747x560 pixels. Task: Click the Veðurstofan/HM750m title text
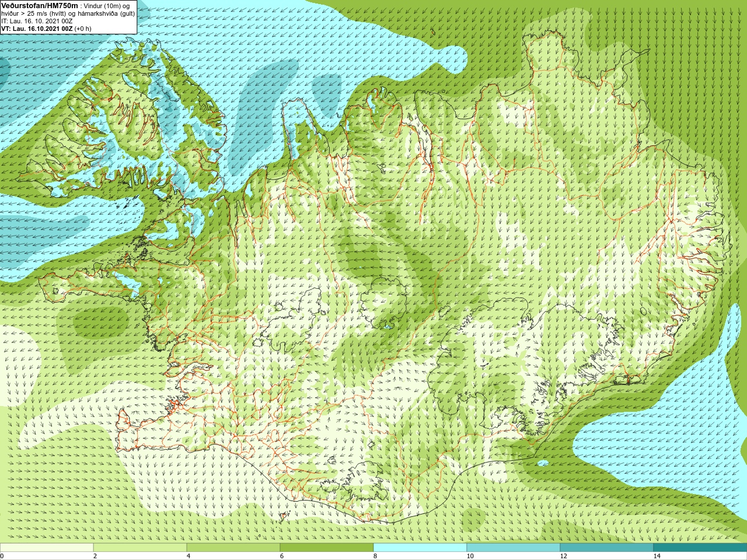tap(40, 5)
